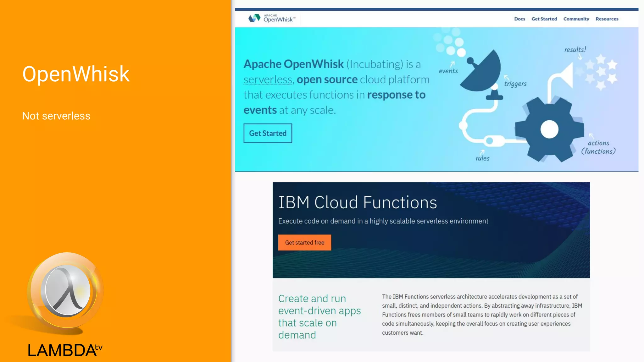The height and width of the screenshot is (362, 644).
Task: Click the satellite dish triggers icon
Action: tap(482, 75)
